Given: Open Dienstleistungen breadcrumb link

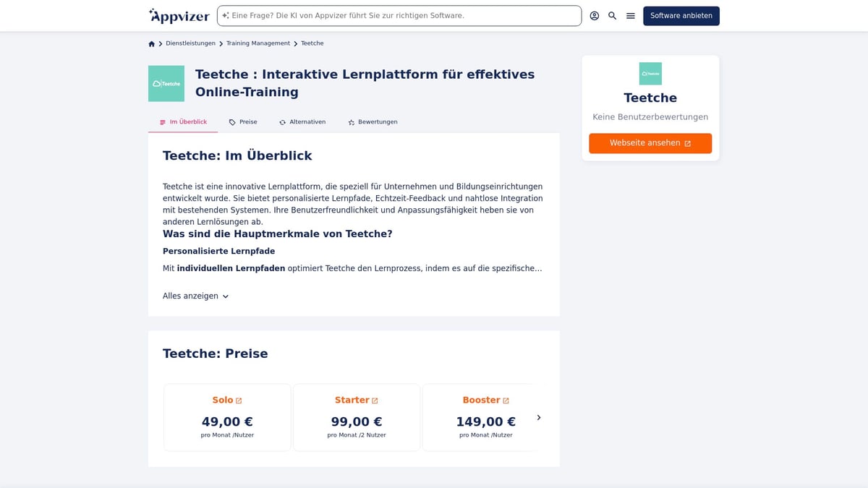Looking at the screenshot, I should tap(190, 43).
